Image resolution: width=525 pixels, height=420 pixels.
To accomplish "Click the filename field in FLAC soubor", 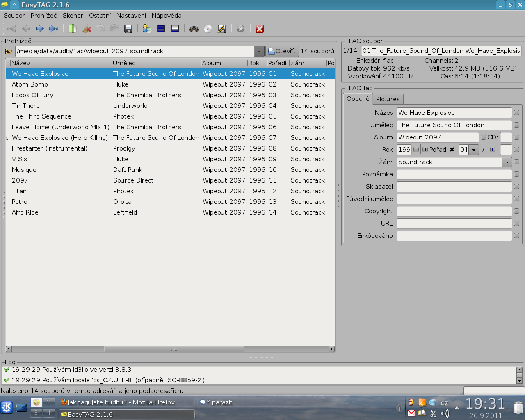I will (x=441, y=51).
